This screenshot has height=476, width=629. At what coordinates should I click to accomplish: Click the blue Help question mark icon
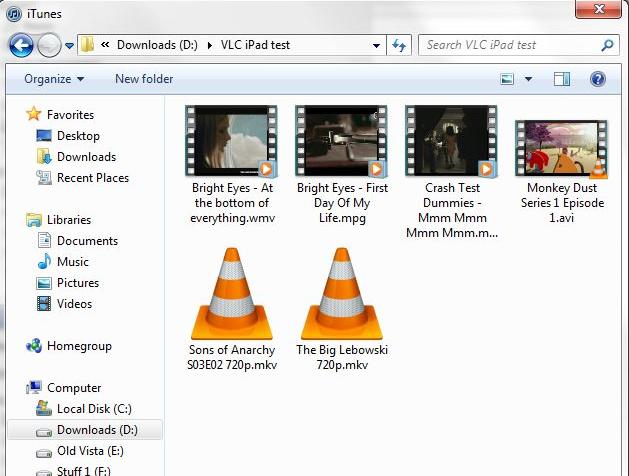(x=598, y=79)
